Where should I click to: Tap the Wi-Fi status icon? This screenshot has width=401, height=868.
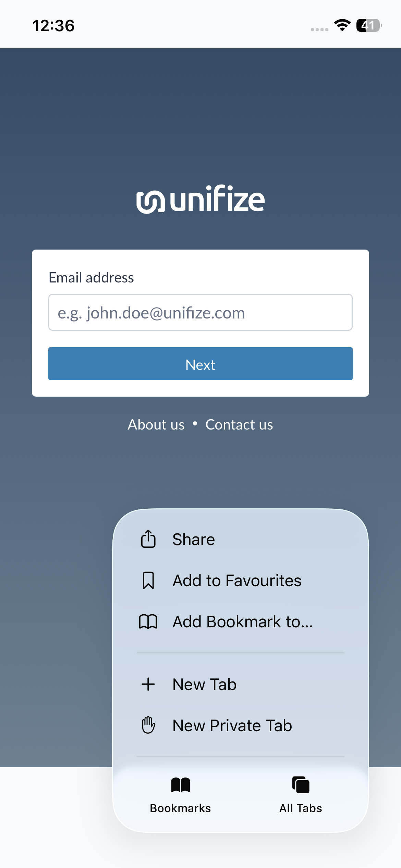342,25
